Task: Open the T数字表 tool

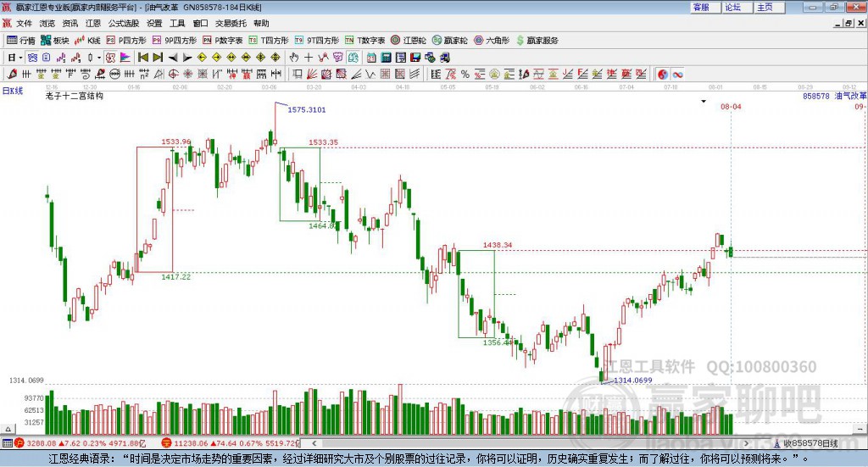Action: click(x=364, y=41)
